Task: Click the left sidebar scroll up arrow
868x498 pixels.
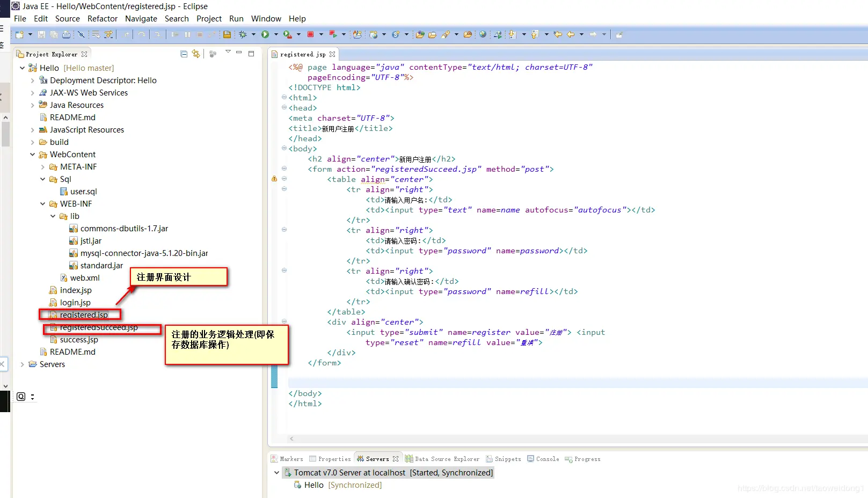Action: point(5,118)
